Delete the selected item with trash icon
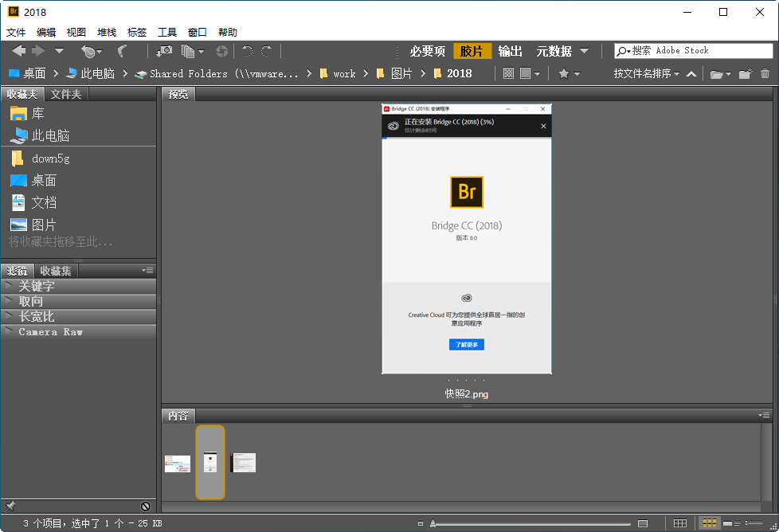 click(764, 72)
